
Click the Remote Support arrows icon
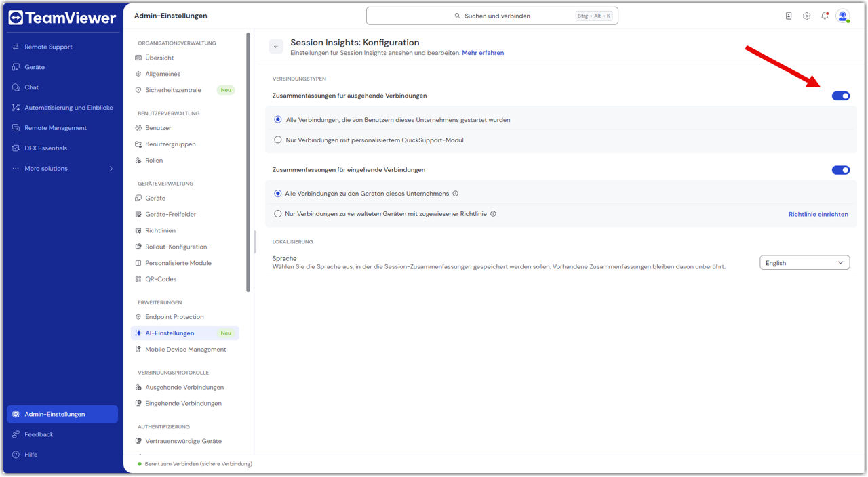16,47
